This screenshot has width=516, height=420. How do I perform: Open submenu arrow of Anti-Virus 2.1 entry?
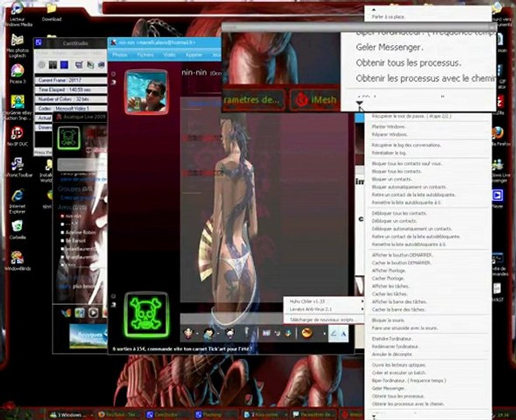(x=362, y=309)
